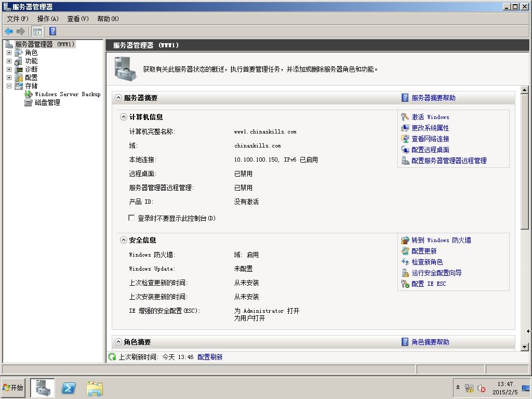Click the blue Help toolbar icon
The width and height of the screenshot is (532, 399).
pyautogui.click(x=52, y=31)
